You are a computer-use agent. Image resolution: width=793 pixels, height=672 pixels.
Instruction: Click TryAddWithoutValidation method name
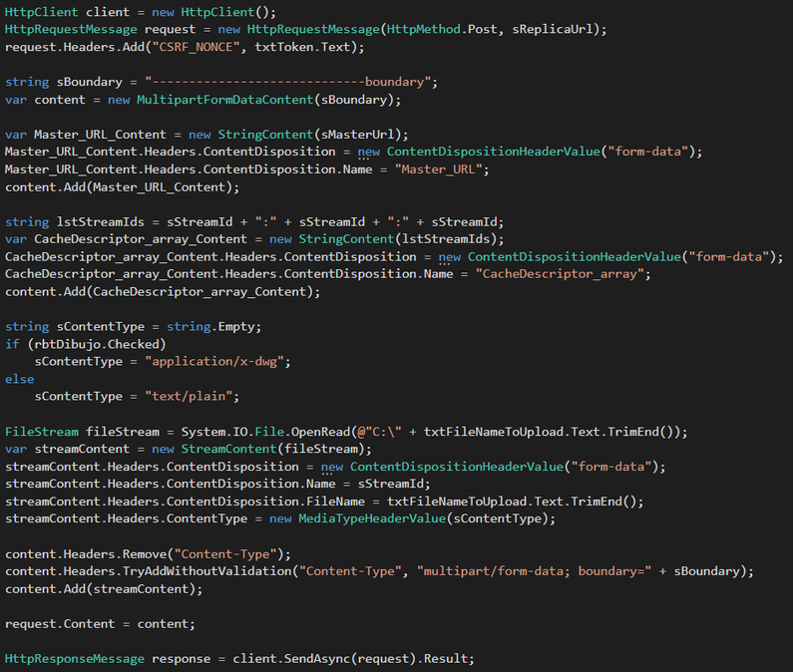point(207,571)
